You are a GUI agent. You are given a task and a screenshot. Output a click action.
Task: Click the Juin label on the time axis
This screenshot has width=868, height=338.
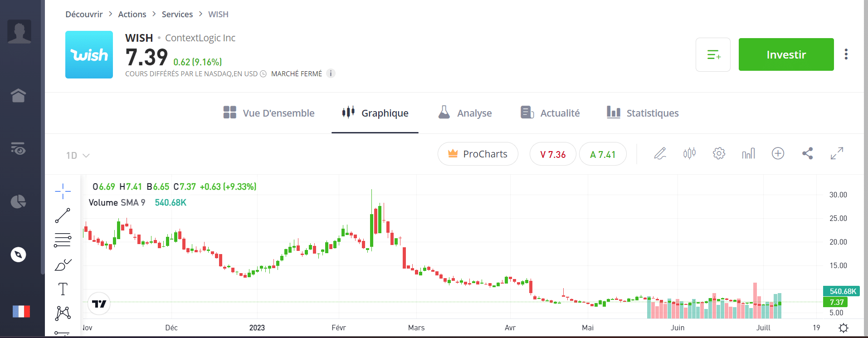point(678,328)
